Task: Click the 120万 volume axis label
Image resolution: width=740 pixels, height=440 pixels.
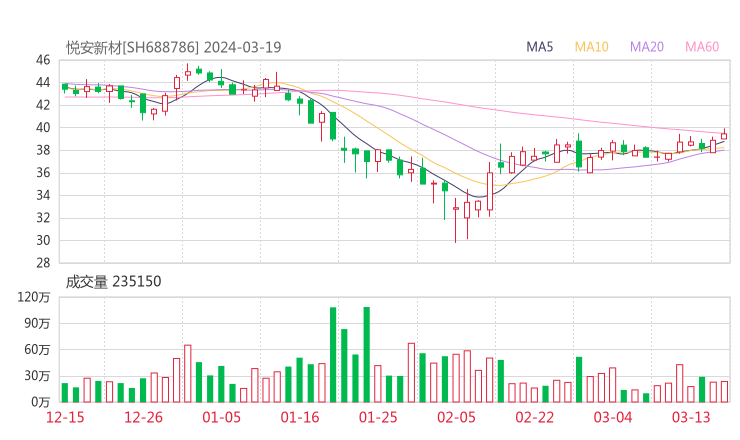Action: [34, 297]
